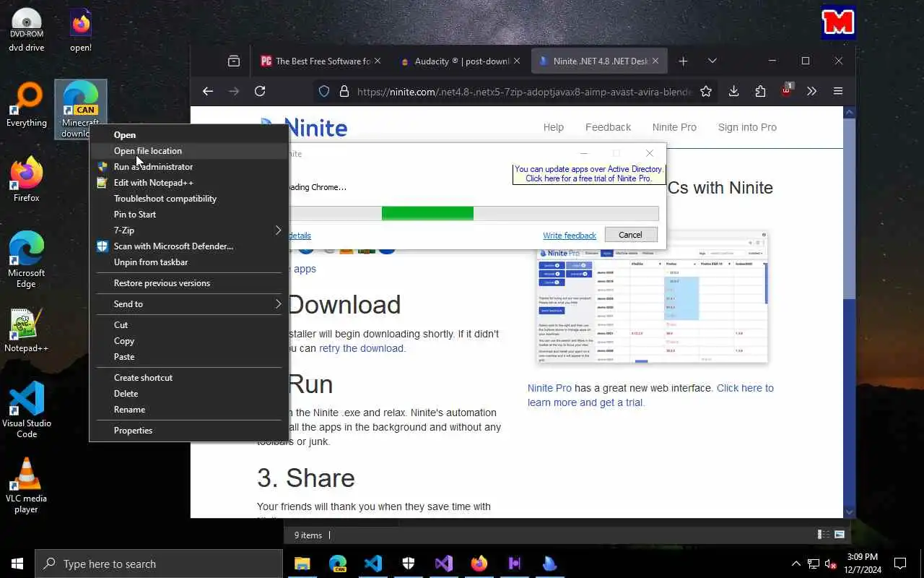Open the Ninite Pro header link

[x=674, y=127]
